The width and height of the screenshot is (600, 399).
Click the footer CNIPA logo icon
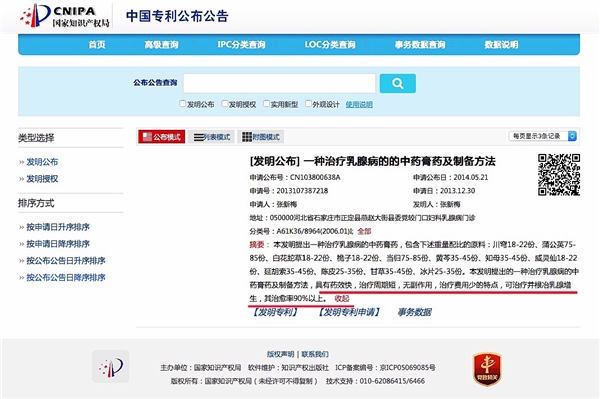pyautogui.click(x=111, y=366)
